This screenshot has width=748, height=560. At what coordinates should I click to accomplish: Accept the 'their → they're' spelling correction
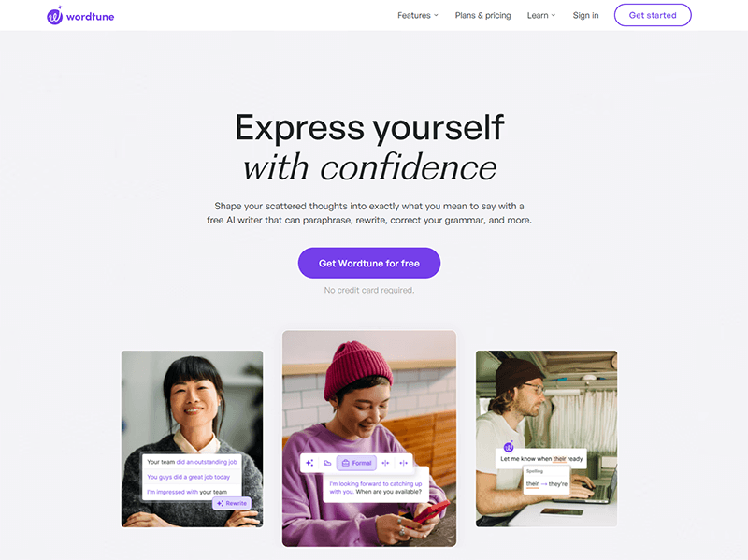coord(547,483)
